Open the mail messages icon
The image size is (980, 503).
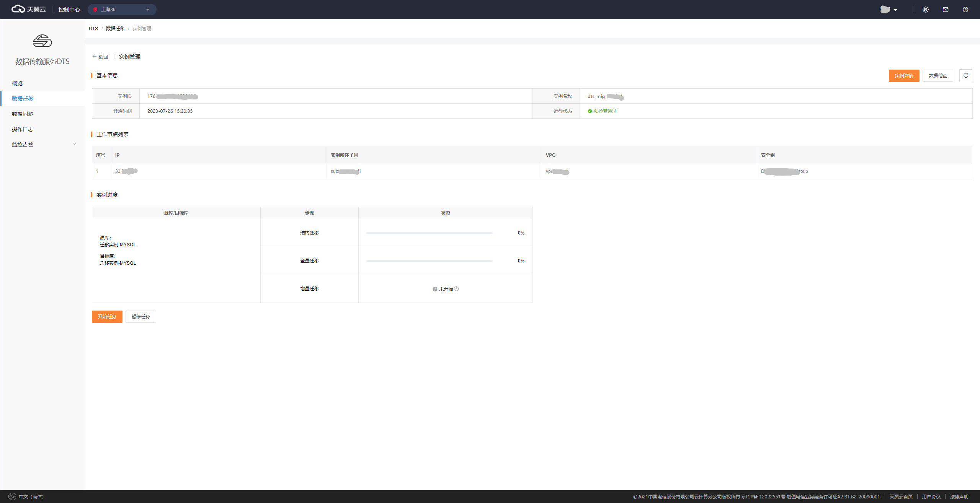coord(945,10)
